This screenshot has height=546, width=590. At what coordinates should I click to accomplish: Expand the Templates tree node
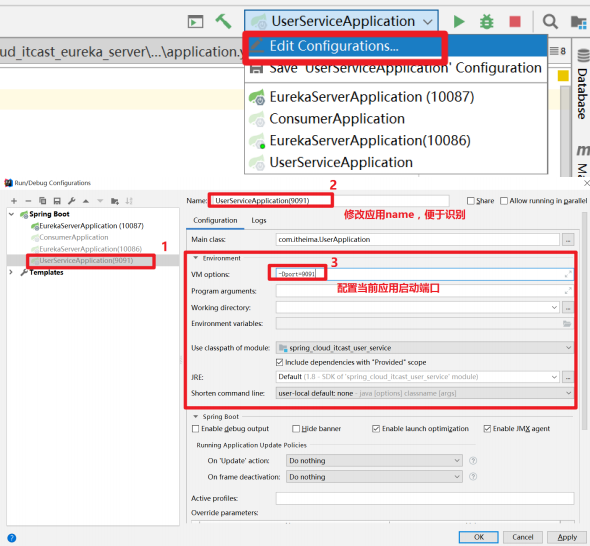click(11, 272)
